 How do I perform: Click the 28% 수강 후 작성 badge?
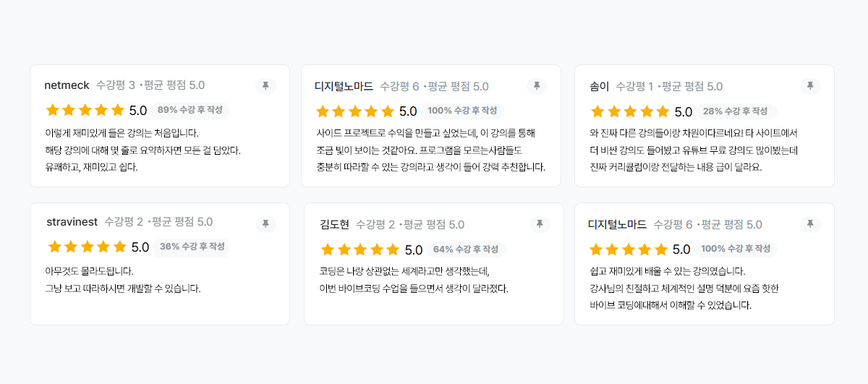point(735,111)
